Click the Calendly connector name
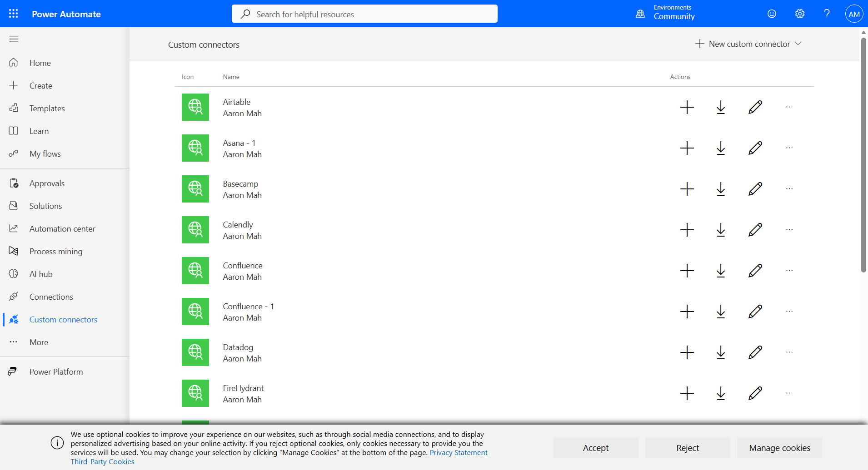This screenshot has width=868, height=470. click(x=238, y=225)
